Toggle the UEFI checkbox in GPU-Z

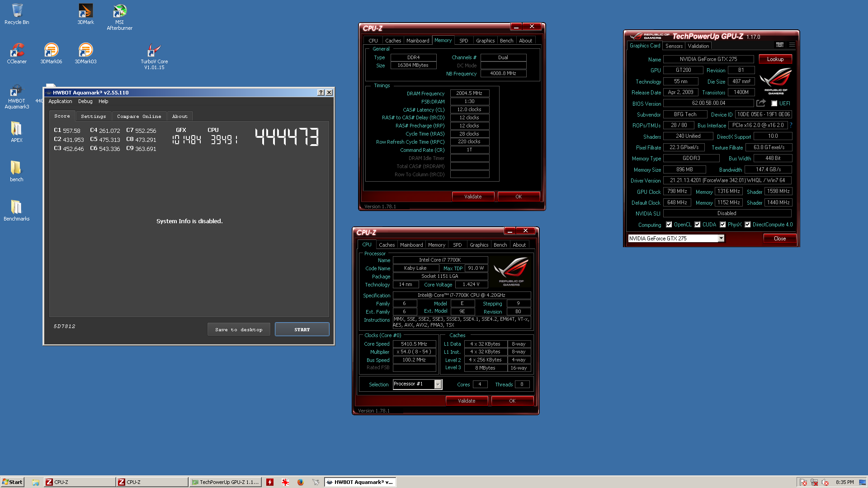(x=774, y=103)
